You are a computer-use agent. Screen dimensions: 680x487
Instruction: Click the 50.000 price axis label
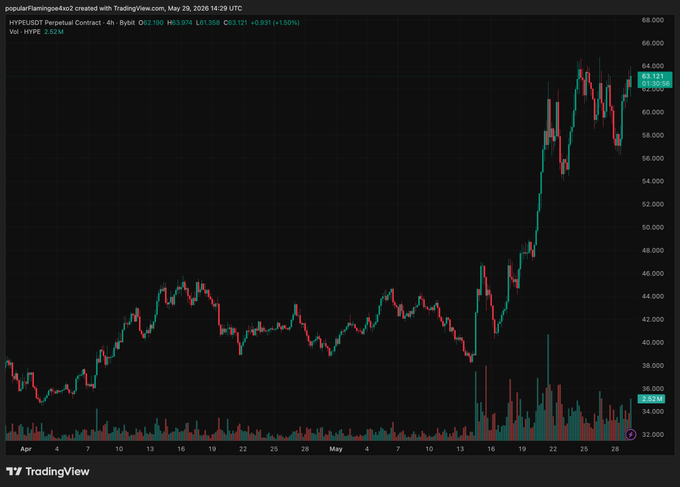pos(652,227)
